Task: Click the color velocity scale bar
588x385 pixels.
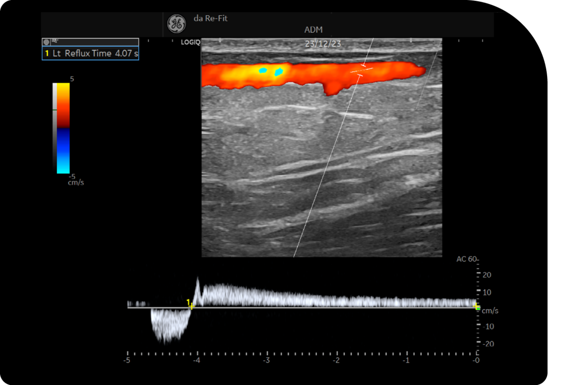Action: (63, 128)
